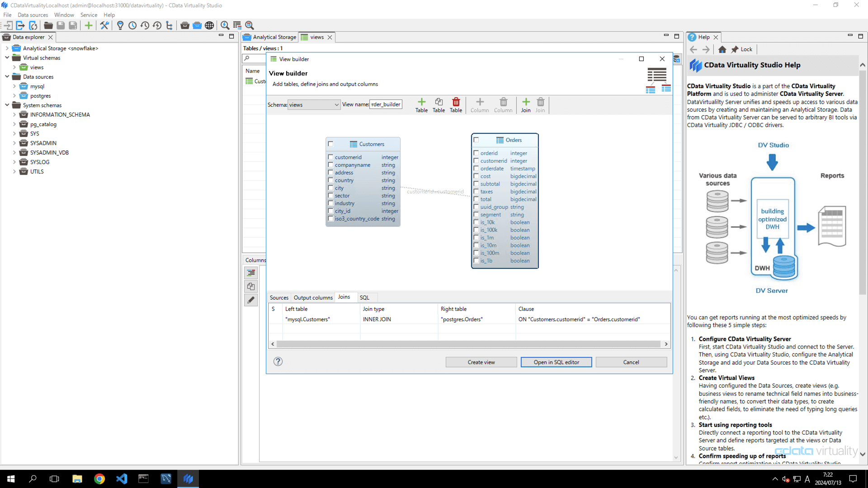Open a folder using the toolbar folder icon
Viewport: 868px width, 488px height.
(48, 25)
